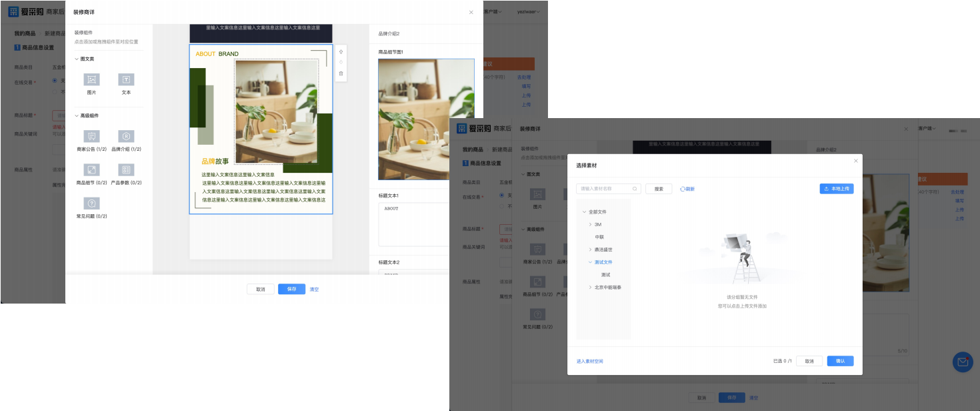Click 清空 in the left editor window footer

pyautogui.click(x=314, y=290)
